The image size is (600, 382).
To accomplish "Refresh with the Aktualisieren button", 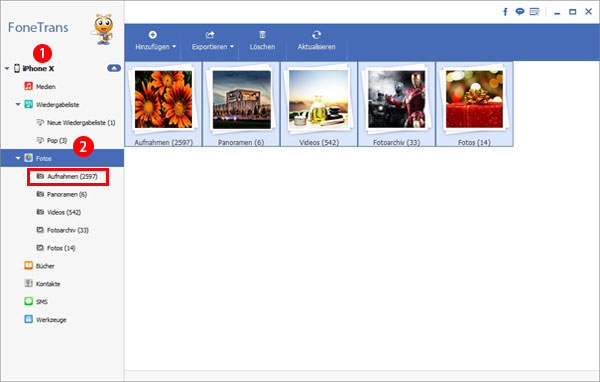I will 316,41.
